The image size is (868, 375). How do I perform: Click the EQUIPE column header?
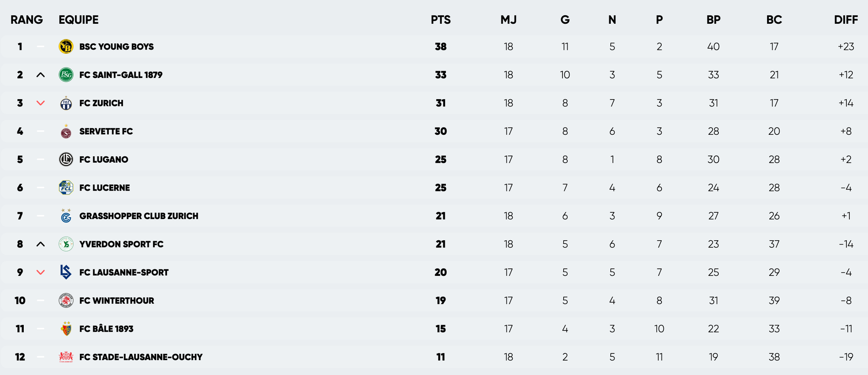pyautogui.click(x=78, y=20)
